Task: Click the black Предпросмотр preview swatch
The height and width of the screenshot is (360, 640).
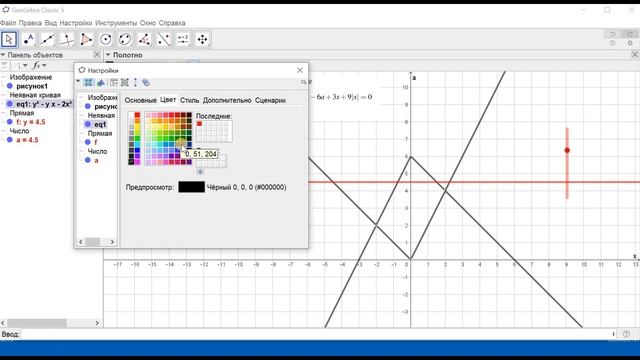Action: point(191,187)
